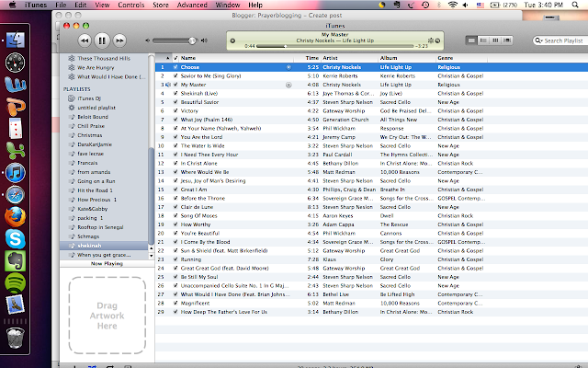Click the song progress bar in LCD display
Viewport: 588px width, 368px height.
[x=334, y=46]
